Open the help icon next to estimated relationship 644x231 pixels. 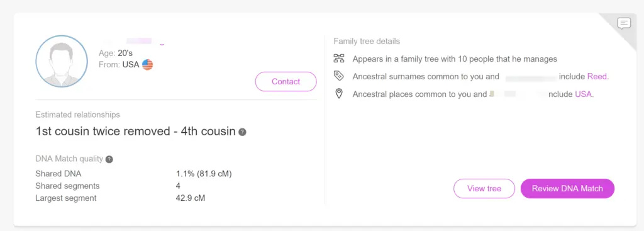coord(243,132)
